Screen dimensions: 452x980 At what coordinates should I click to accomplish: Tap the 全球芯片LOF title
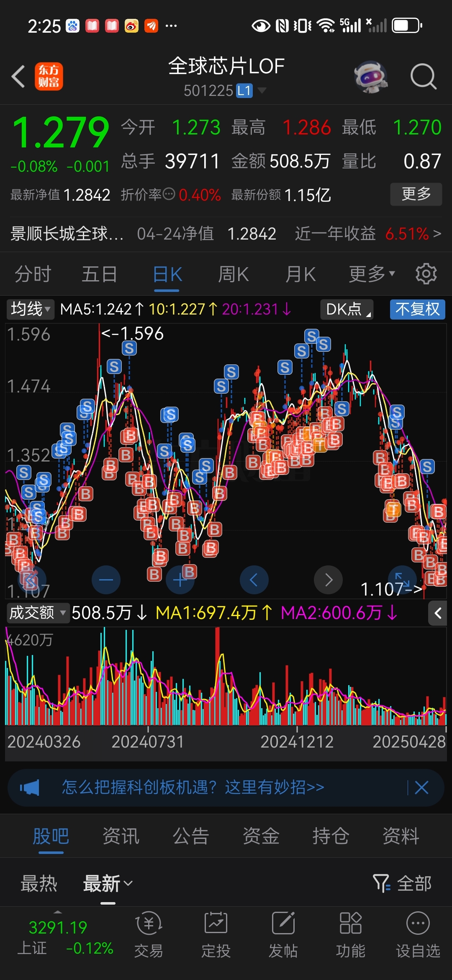(x=226, y=66)
